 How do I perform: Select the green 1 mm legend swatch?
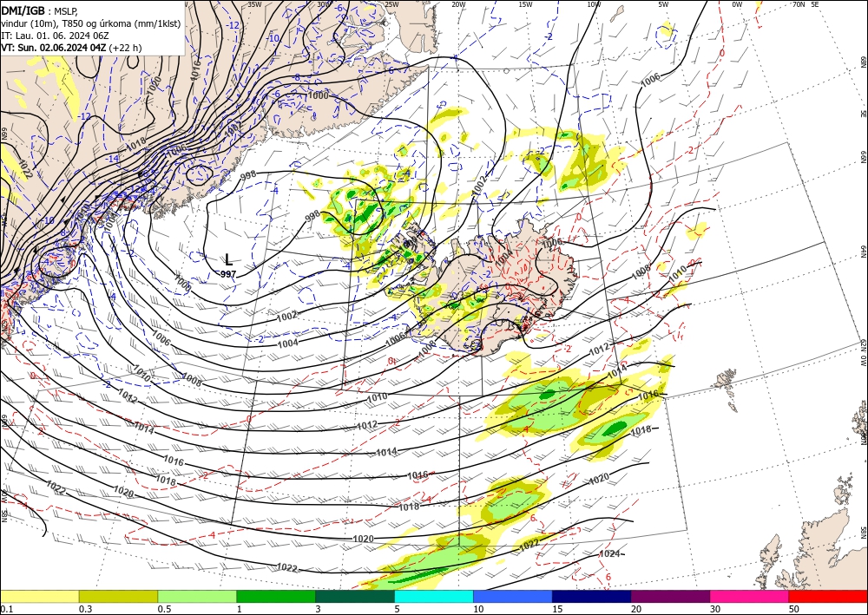coord(276,596)
